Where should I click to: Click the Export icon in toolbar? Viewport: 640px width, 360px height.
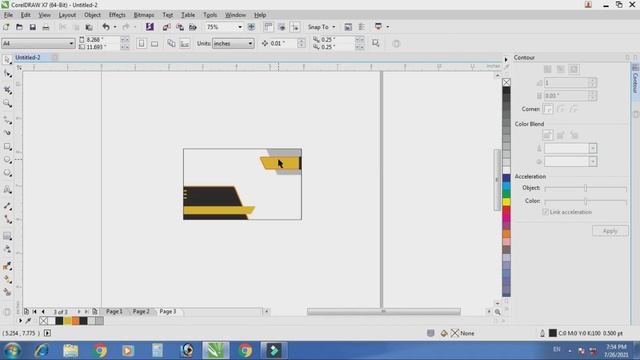tap(180, 27)
